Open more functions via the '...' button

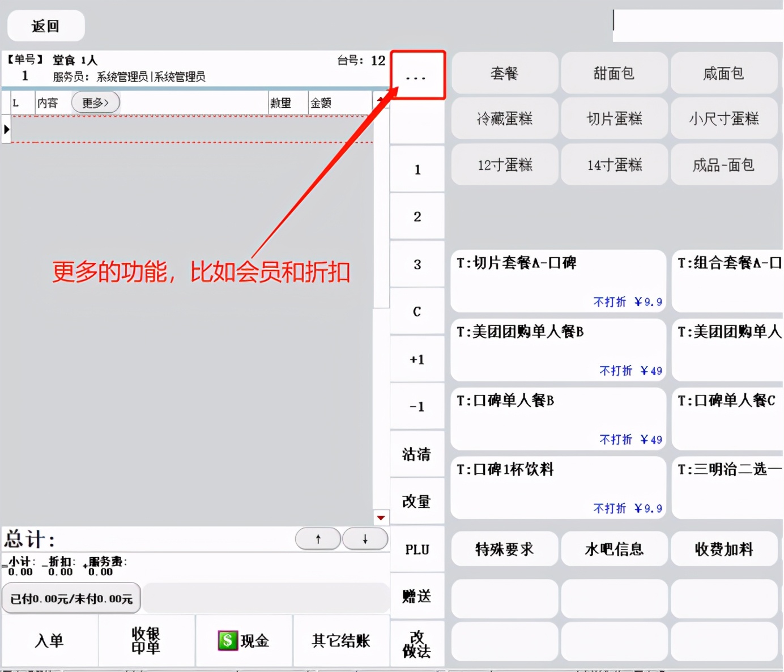(x=417, y=75)
